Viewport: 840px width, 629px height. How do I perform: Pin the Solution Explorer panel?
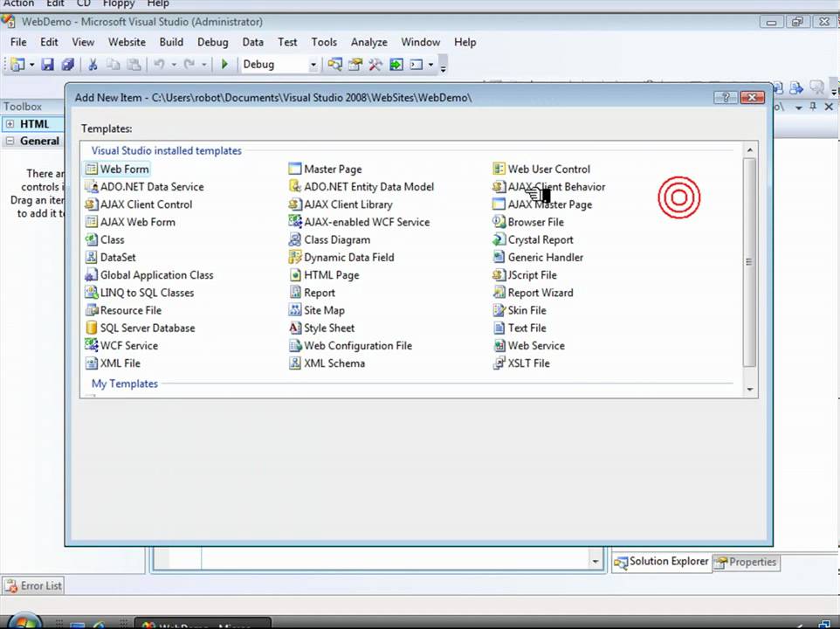pos(813,107)
